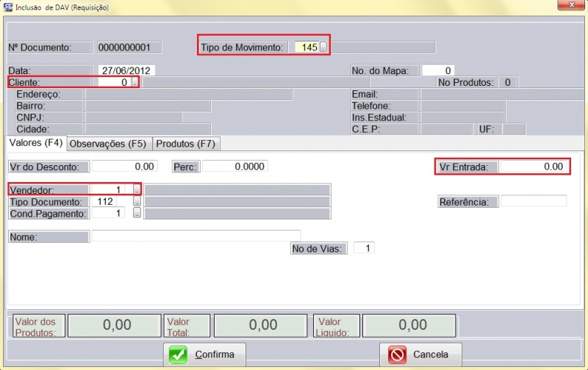Place cursor in the Nome field
This screenshot has width=588, height=370.
click(x=196, y=236)
